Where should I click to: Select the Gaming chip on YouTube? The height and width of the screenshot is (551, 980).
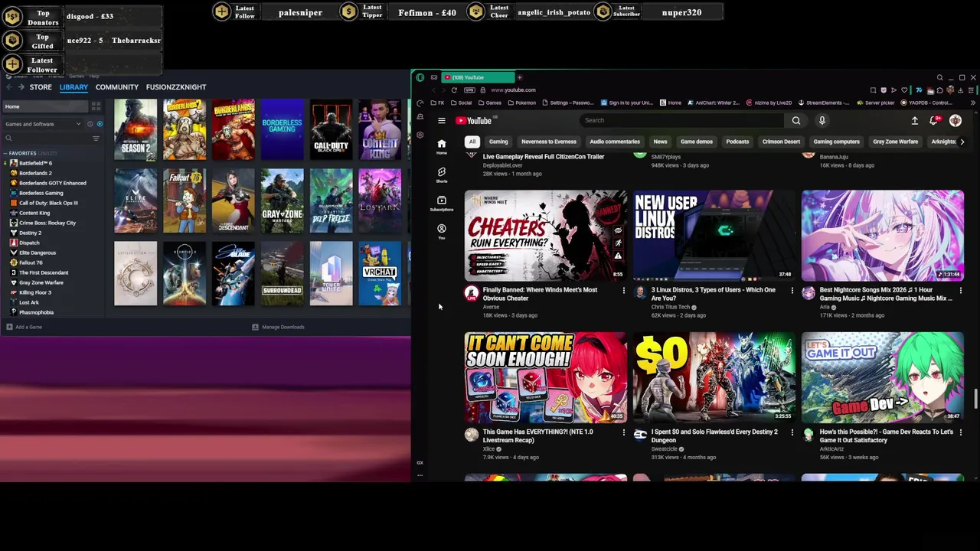coord(498,142)
